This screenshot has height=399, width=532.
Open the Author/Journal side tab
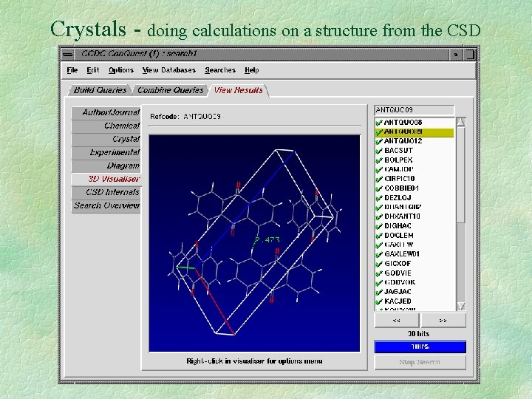[106, 112]
